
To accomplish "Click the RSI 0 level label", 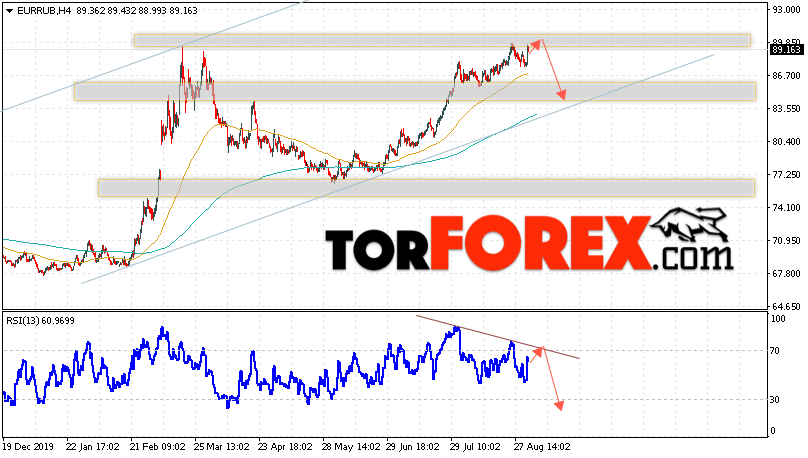I will [772, 431].
